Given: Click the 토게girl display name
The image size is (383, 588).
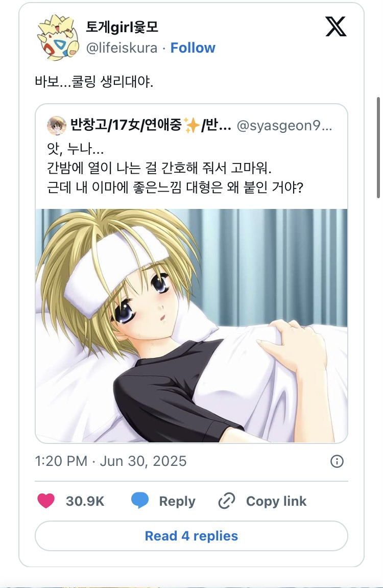Looking at the screenshot, I should pos(122,27).
